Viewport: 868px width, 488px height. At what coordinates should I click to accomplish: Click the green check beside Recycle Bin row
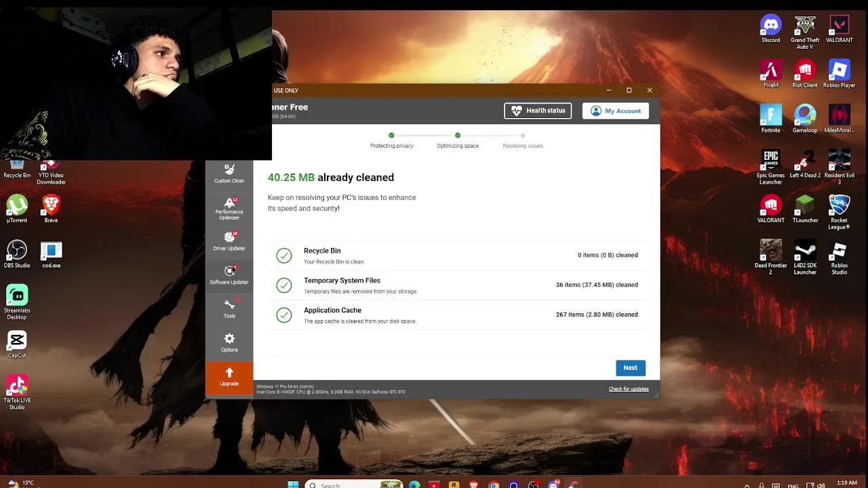coord(284,256)
